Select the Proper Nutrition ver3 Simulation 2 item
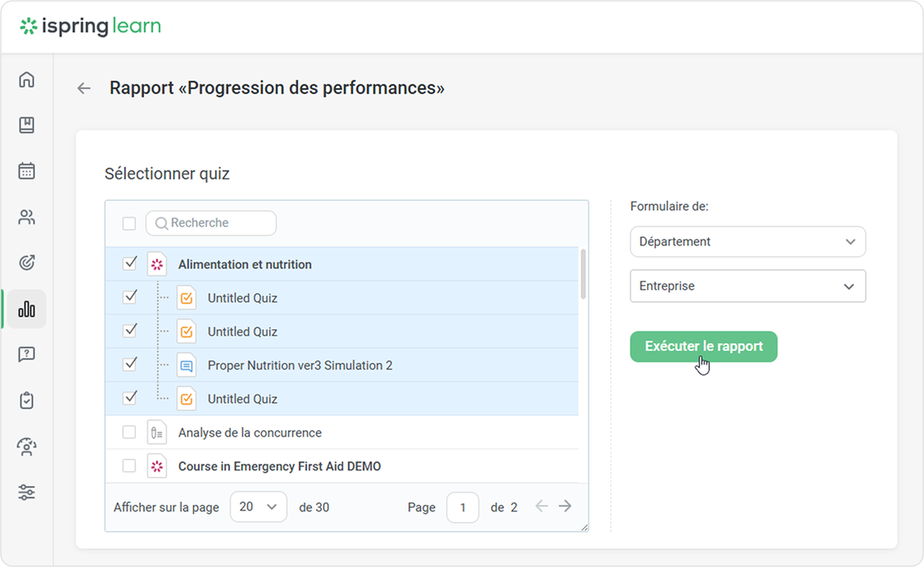 [x=299, y=365]
